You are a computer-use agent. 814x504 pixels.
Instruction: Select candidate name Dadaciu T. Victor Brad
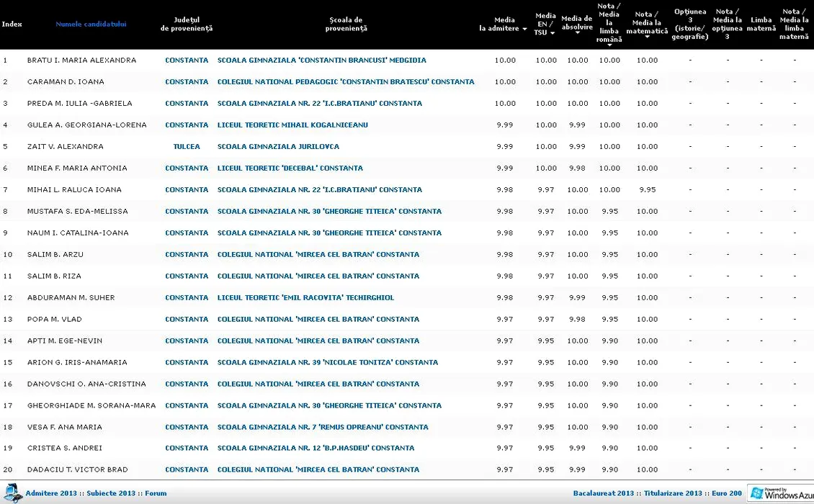[x=77, y=470]
